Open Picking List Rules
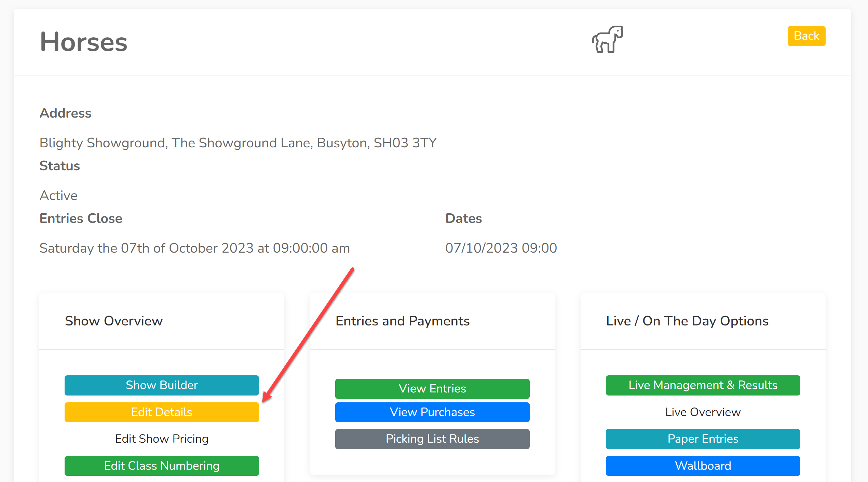The width and height of the screenshot is (868, 482). 432,439
